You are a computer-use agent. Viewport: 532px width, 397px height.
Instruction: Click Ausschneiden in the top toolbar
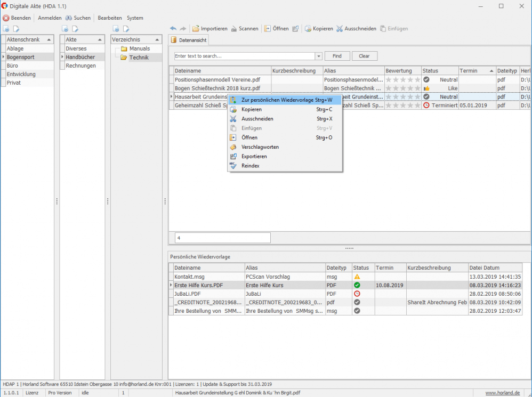pos(356,28)
